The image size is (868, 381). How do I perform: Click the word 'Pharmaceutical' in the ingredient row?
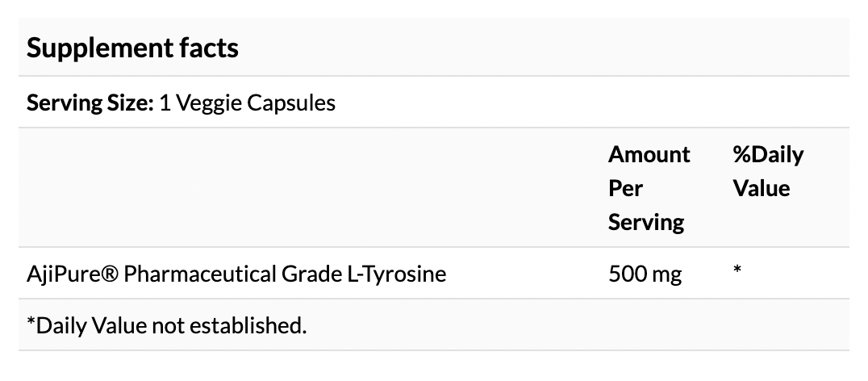tap(199, 274)
